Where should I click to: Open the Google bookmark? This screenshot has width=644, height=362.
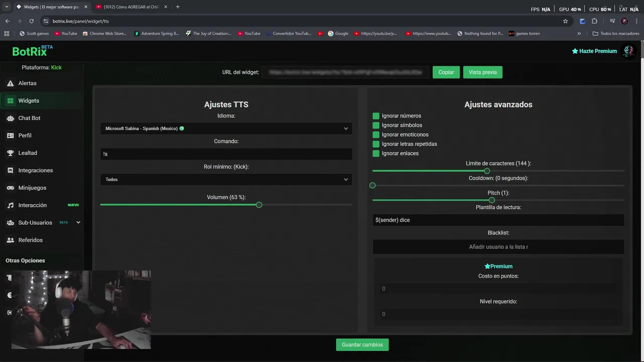point(338,34)
